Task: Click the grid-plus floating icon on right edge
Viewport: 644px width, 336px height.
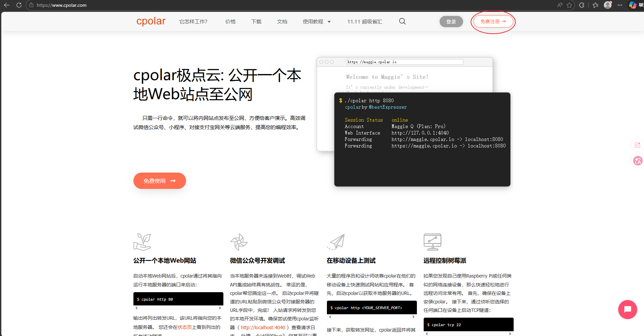Action: pyautogui.click(x=638, y=145)
